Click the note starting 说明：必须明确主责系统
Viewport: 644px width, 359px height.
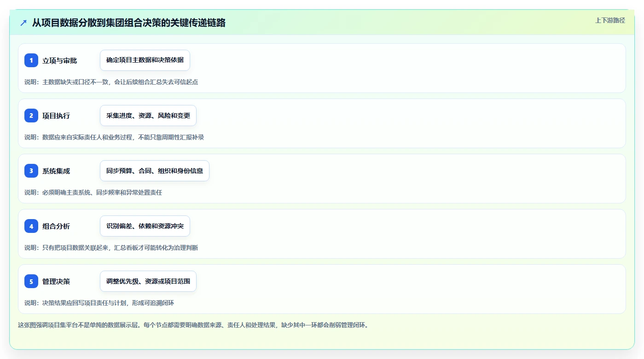tap(93, 192)
